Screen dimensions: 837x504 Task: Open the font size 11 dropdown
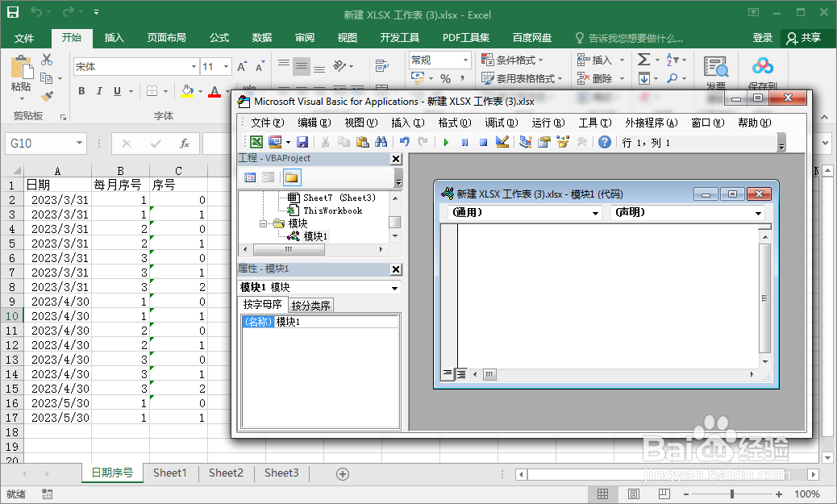227,67
